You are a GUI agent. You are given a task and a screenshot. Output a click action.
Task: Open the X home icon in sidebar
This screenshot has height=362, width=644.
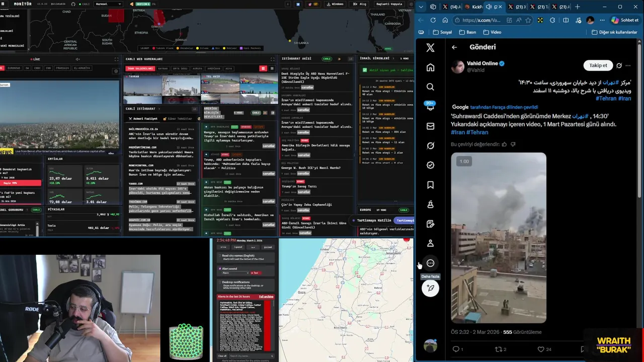[x=430, y=67]
